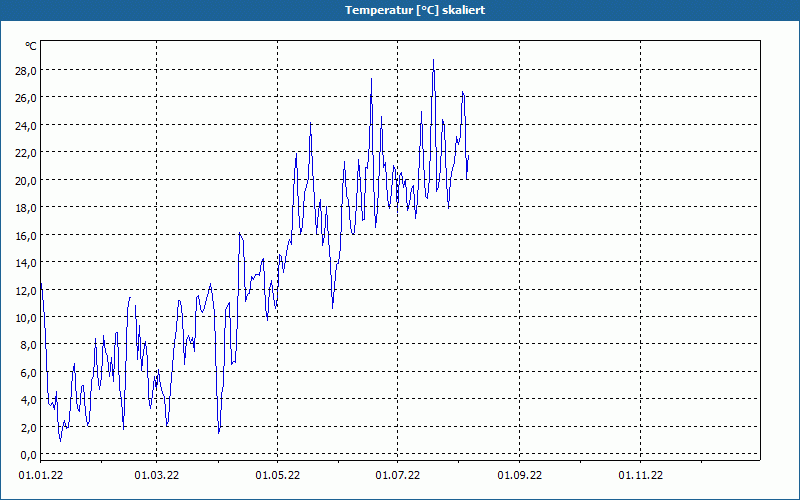Screen dimensions: 800x500
Task: Select the 20,0 y-axis tick label
Action: (x=25, y=180)
